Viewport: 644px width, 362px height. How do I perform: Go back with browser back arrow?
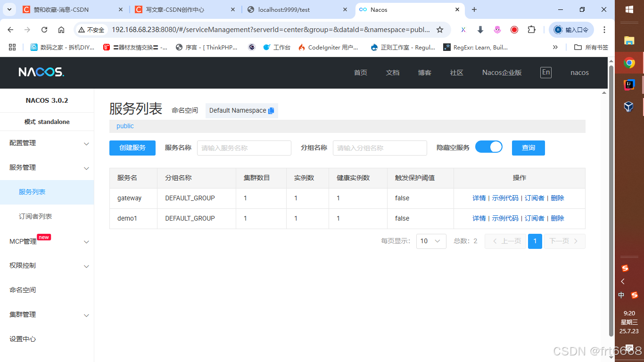click(x=10, y=30)
